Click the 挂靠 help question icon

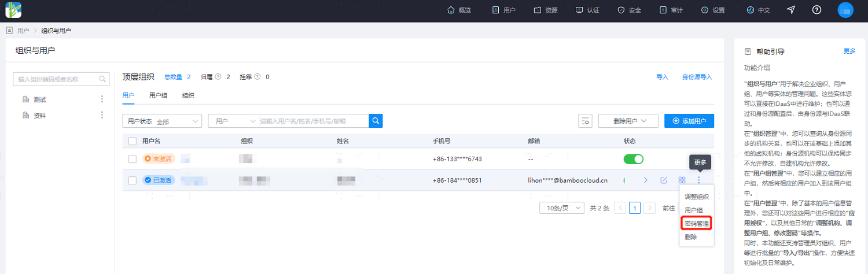(257, 77)
